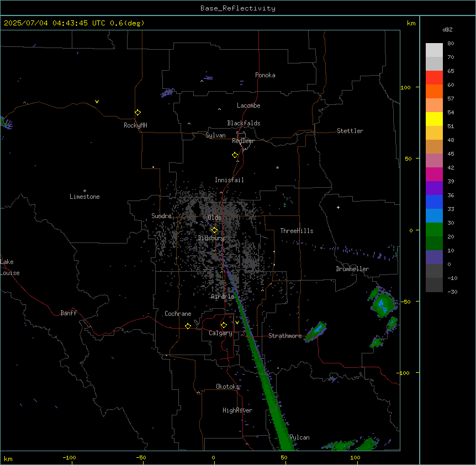
Task: Click the Limestone label
Action: (x=84, y=197)
